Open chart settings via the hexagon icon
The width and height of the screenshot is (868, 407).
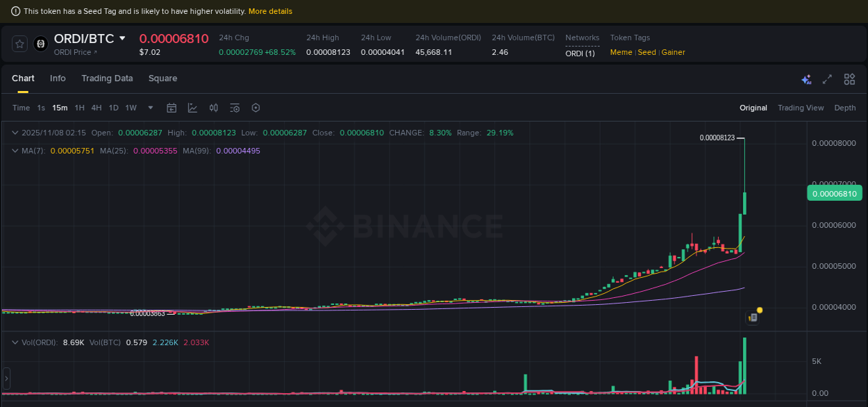coord(256,108)
